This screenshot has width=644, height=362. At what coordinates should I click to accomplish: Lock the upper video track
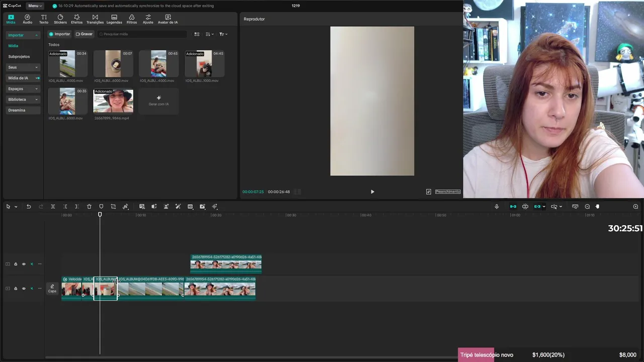point(16,264)
